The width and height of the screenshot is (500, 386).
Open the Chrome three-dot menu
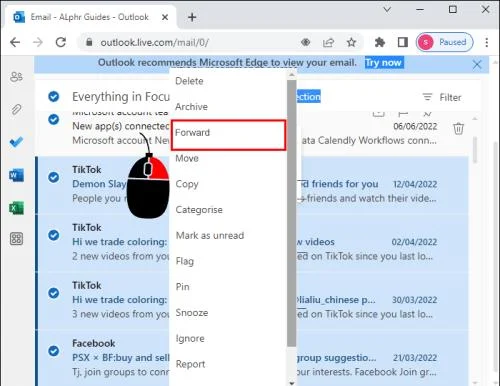487,42
